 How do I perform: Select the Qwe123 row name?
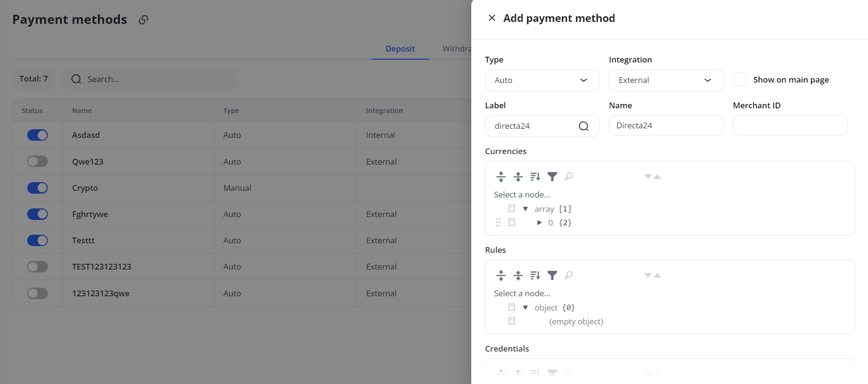[88, 162]
